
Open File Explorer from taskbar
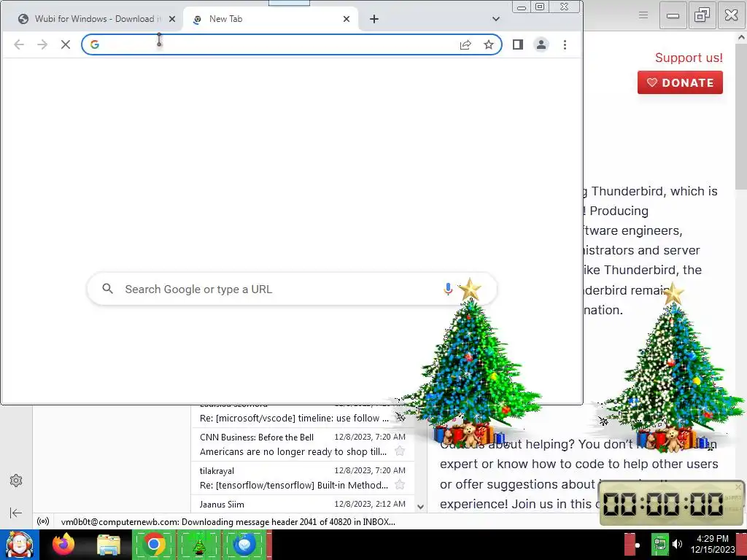click(x=109, y=545)
